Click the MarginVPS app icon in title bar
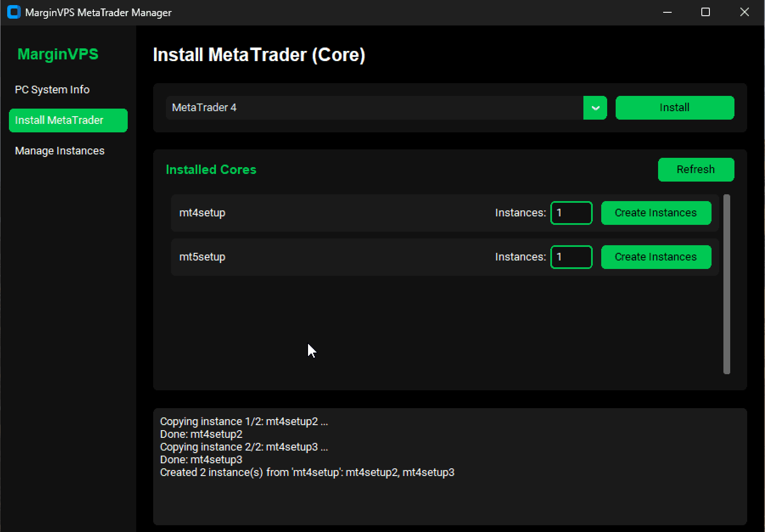Viewport: 765px width, 532px height. [x=14, y=12]
